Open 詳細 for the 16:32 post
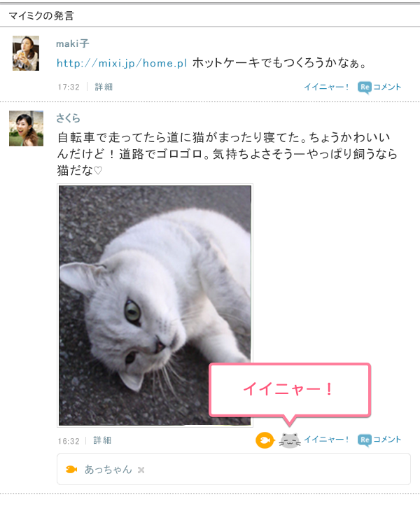The width and height of the screenshot is (420, 525). coord(102,440)
